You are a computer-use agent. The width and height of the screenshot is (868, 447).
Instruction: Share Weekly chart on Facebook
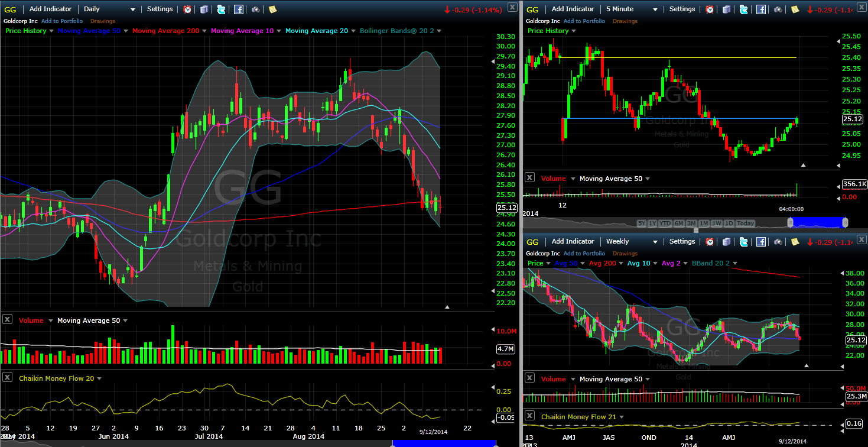pos(761,242)
